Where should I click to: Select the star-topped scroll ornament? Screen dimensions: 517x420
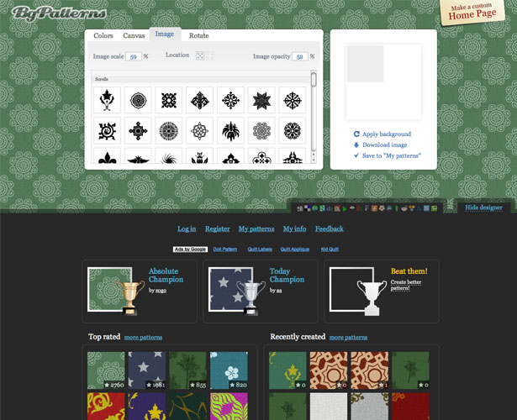107,100
